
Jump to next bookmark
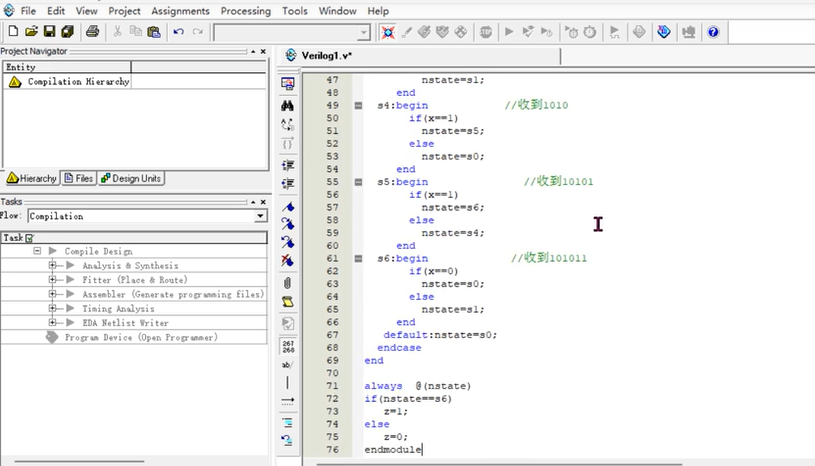coord(287,224)
